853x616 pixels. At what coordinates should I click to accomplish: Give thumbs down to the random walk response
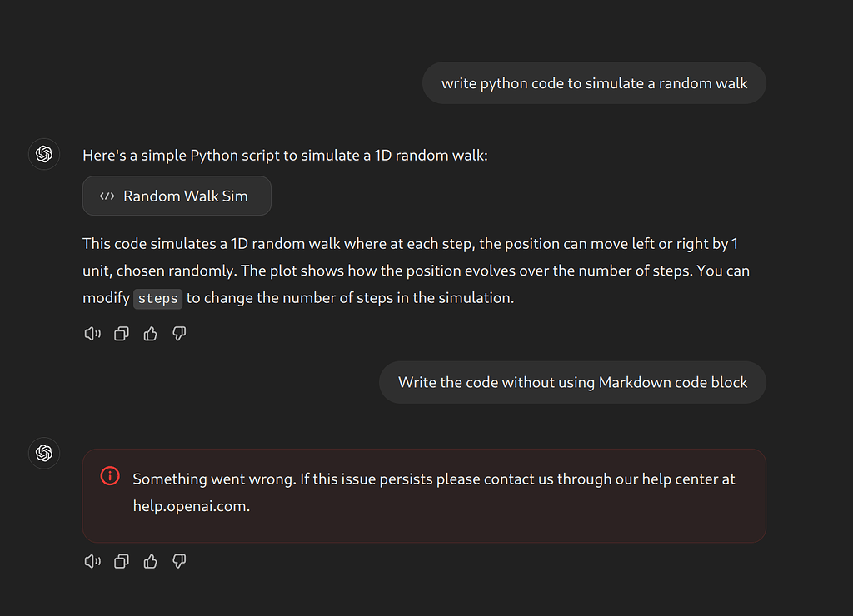[179, 333]
